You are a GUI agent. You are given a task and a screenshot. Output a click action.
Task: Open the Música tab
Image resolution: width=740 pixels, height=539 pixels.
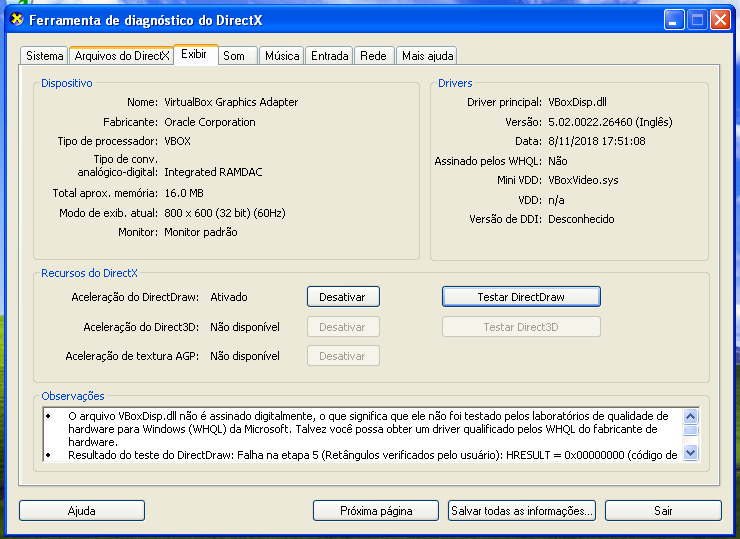pos(281,56)
